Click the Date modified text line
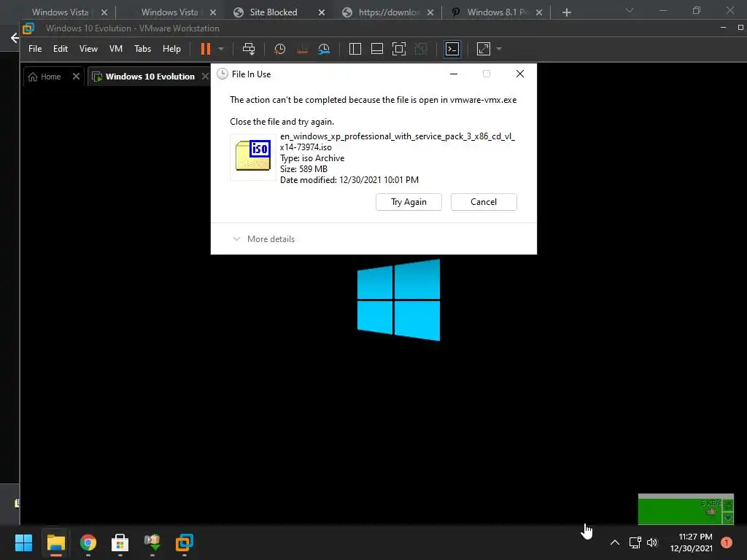This screenshot has width=747, height=560. pos(349,180)
